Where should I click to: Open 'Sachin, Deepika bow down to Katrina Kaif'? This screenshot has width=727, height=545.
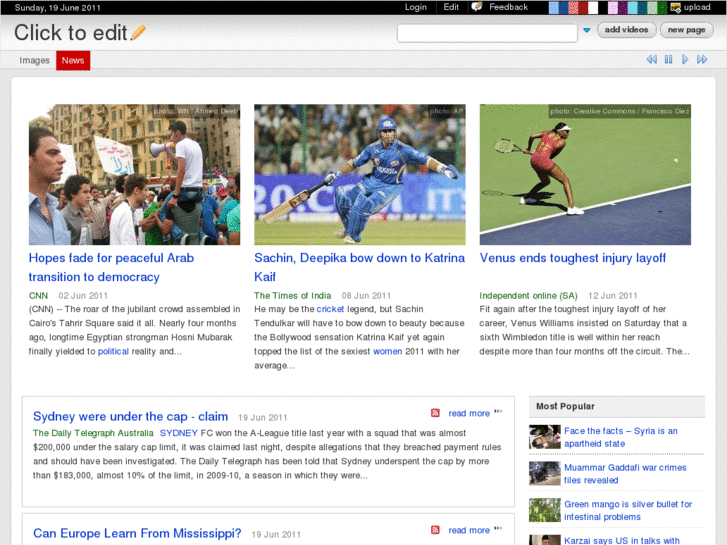point(359,267)
